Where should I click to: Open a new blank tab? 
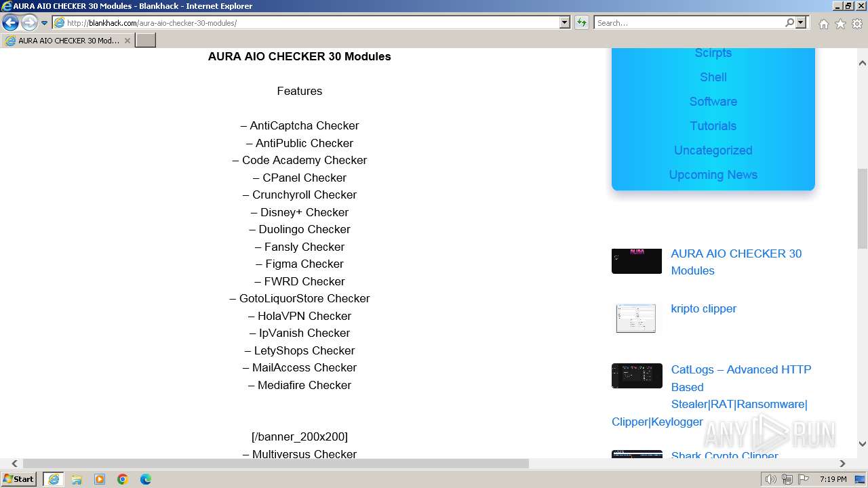click(146, 41)
